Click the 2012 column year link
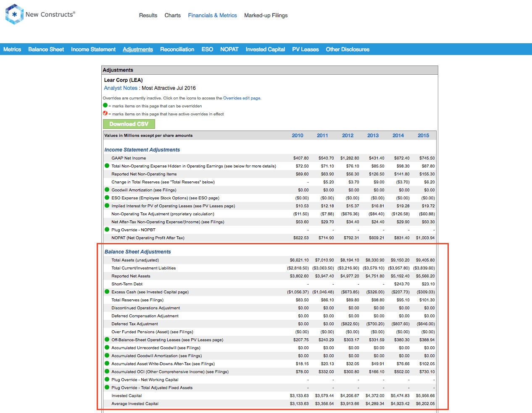 coord(348,136)
